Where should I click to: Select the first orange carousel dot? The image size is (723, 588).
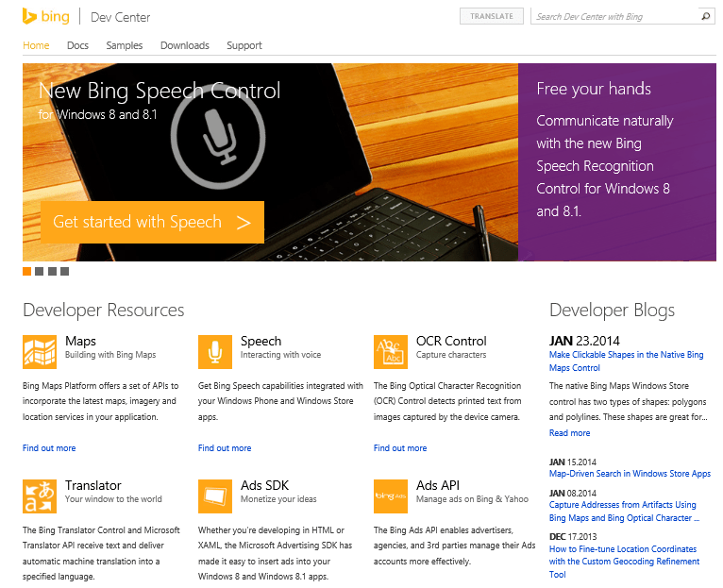pos(26,271)
